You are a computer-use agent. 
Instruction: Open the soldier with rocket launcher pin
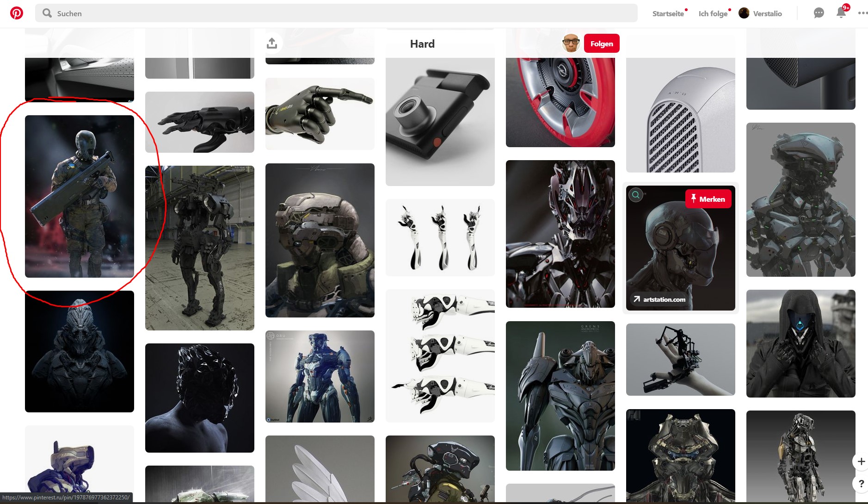point(80,196)
